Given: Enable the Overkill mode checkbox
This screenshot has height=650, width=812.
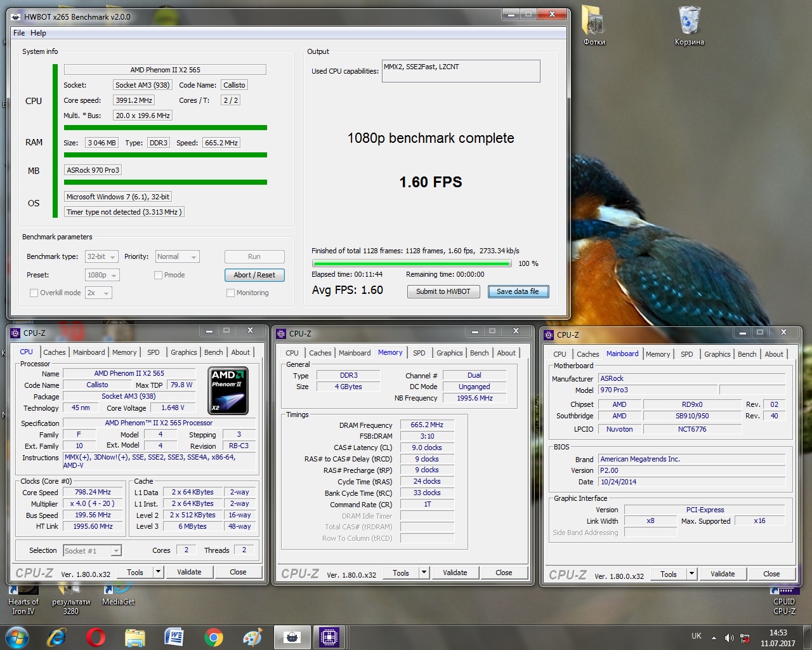Looking at the screenshot, I should 34,293.
